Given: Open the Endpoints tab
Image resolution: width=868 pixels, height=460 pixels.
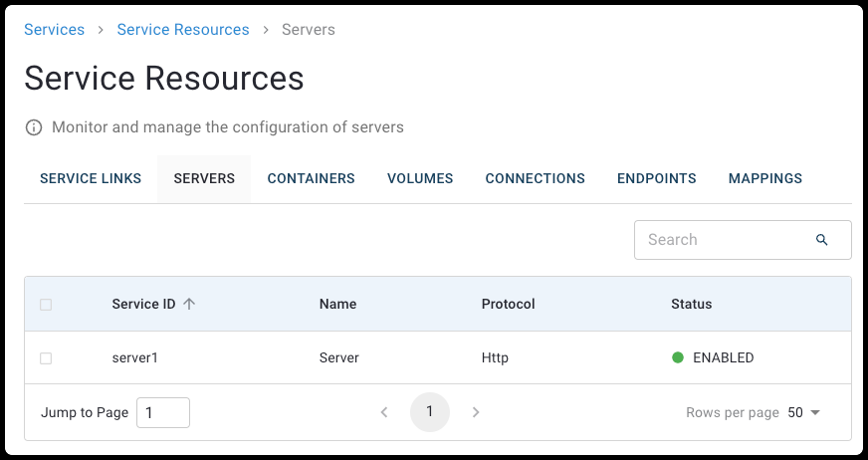Looking at the screenshot, I should (x=656, y=179).
